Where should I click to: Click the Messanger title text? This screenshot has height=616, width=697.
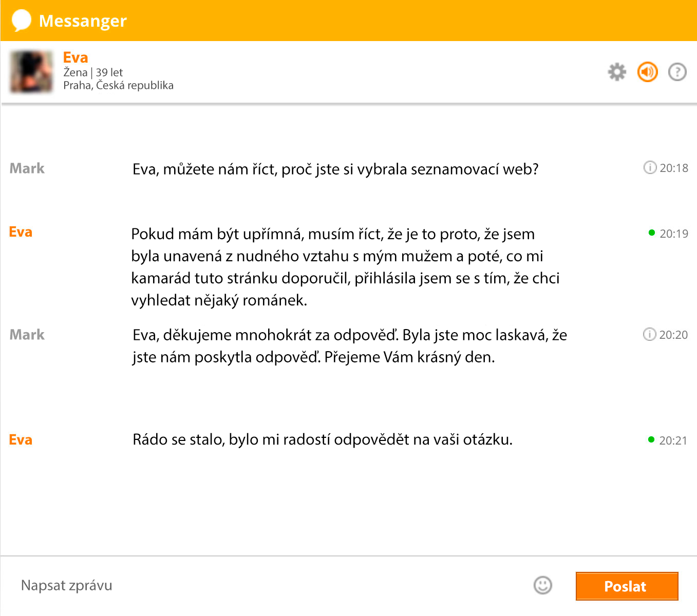[83, 21]
